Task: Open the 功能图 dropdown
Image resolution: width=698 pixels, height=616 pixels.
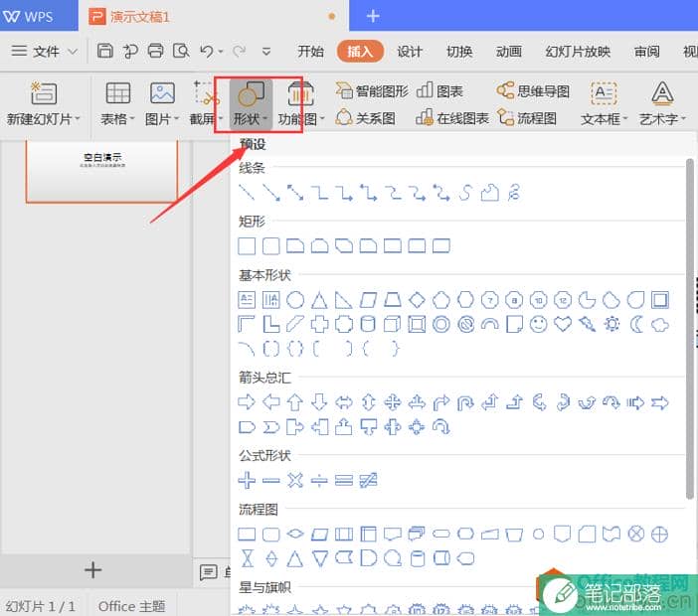Action: (x=301, y=104)
